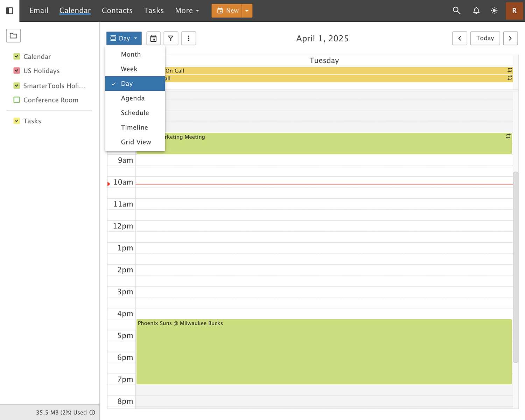Open the calendar filter funnel icon
Screen dimensions: 525x420
(171, 38)
